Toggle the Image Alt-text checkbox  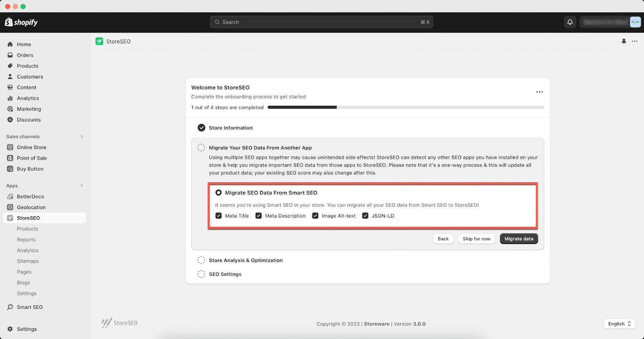click(315, 216)
